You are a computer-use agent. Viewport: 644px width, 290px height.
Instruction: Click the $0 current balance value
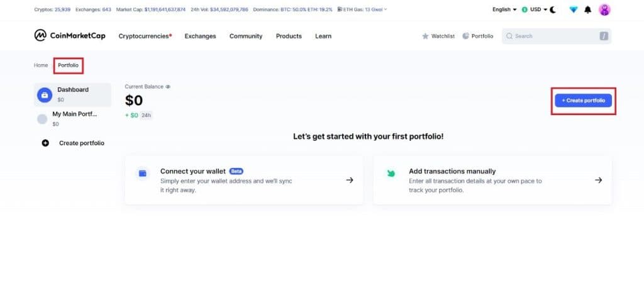point(134,101)
